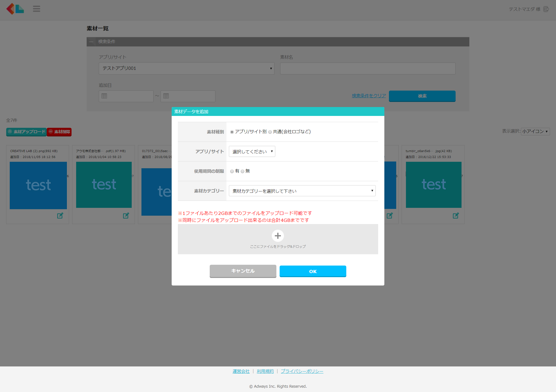
Task: Click the OK button in the dialog
Action: (313, 271)
